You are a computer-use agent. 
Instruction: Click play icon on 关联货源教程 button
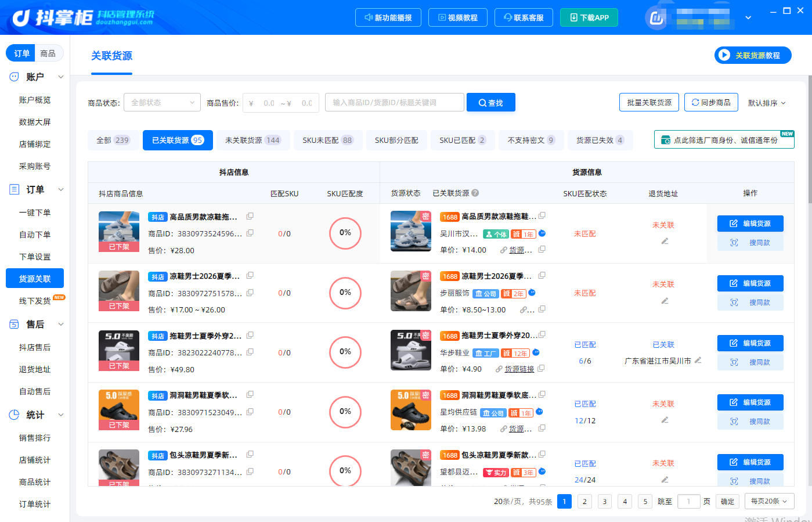[x=724, y=55]
